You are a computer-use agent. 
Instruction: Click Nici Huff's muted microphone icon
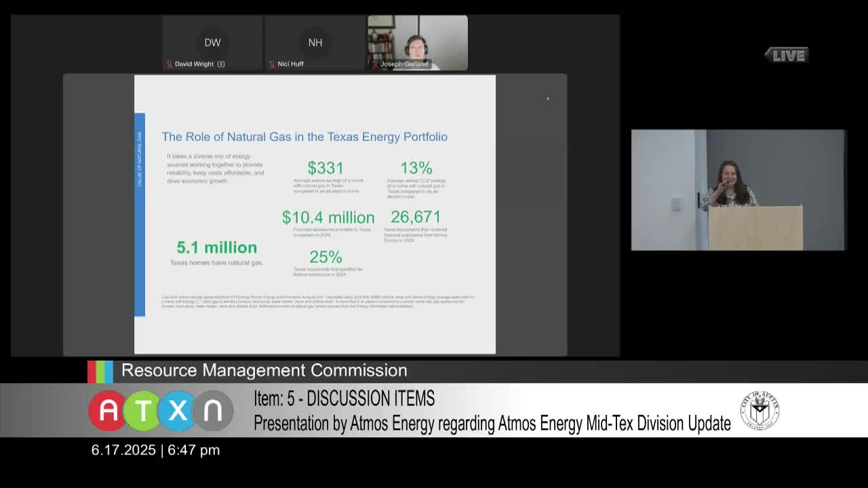click(x=272, y=64)
